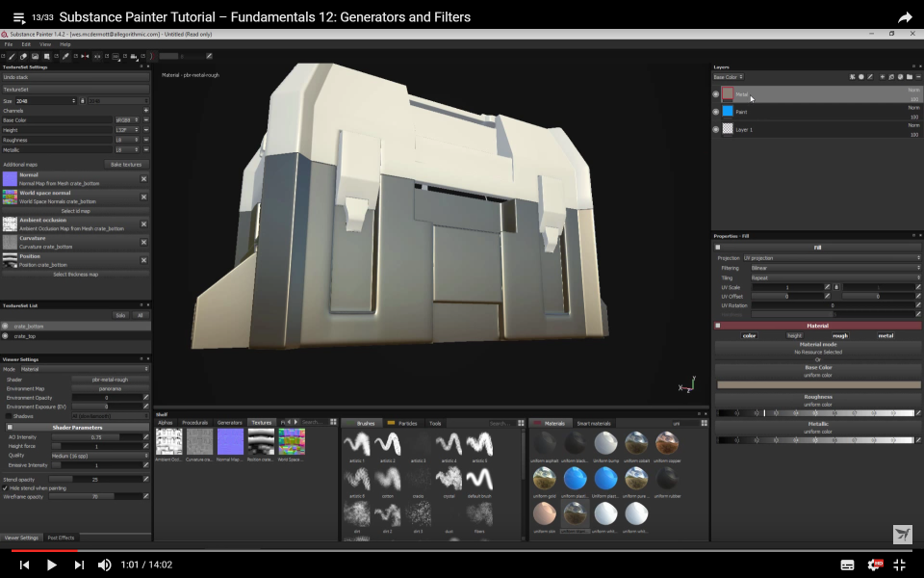Adjust the AO Intensity slider

(96, 437)
